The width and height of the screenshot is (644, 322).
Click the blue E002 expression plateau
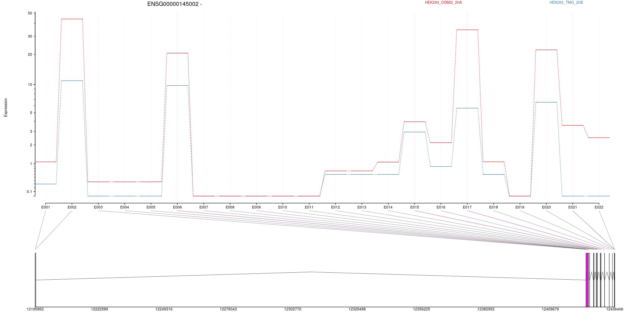72,81
